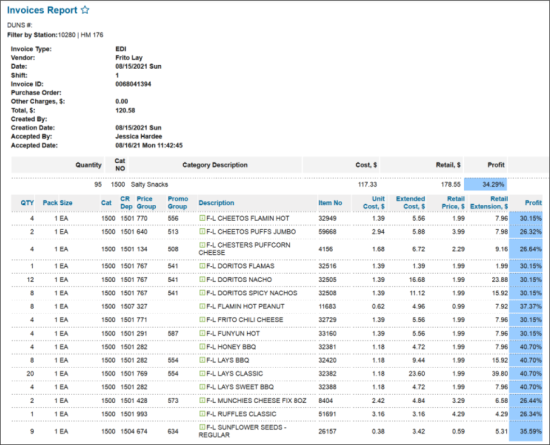Sort by Retail Price column header
Image resolution: width=550 pixels, height=445 pixels.
tap(453, 203)
